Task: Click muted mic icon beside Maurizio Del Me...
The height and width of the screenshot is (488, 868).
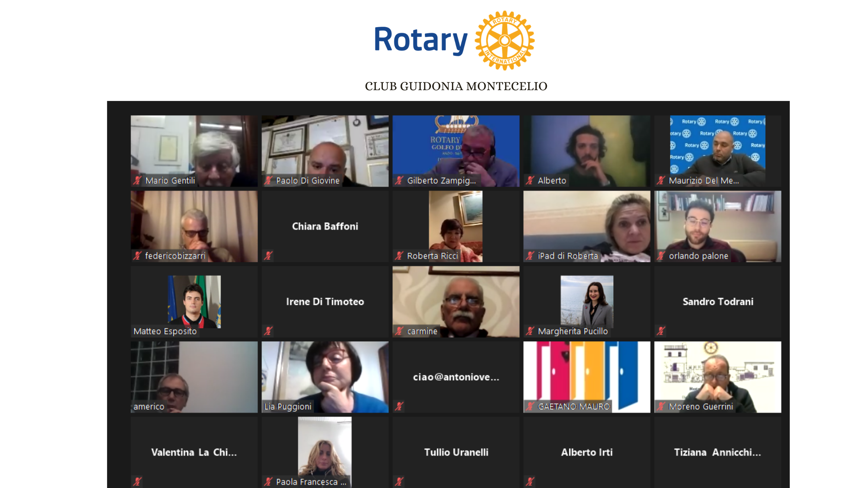Action: point(660,180)
